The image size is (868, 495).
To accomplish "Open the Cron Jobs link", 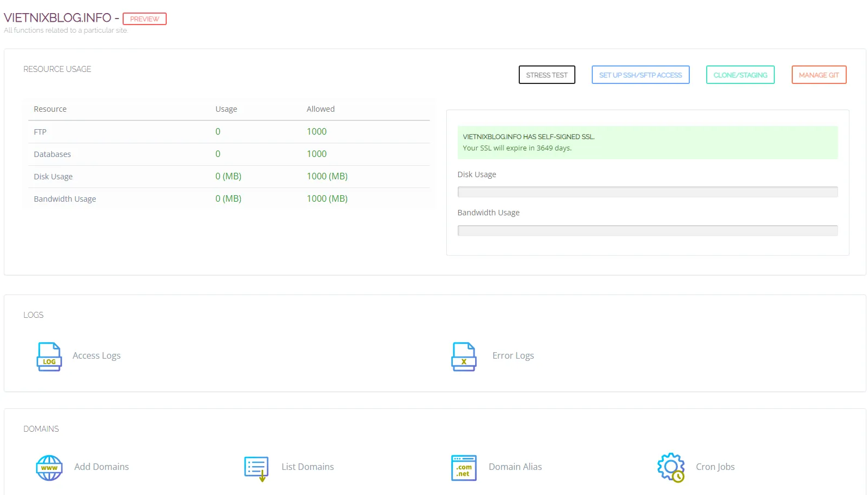I will tap(715, 467).
